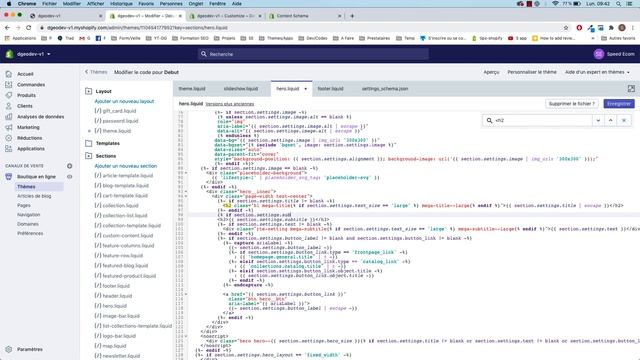Click Supprimer le fichier button

[x=571, y=104]
